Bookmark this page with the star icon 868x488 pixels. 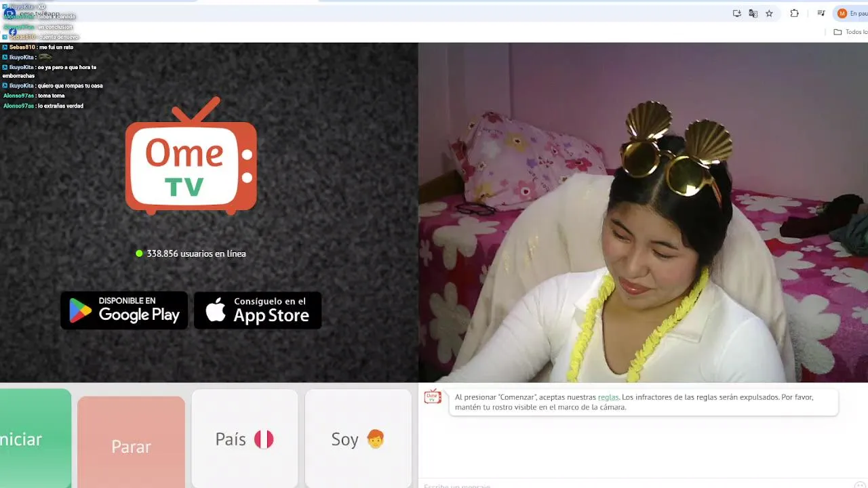(769, 14)
